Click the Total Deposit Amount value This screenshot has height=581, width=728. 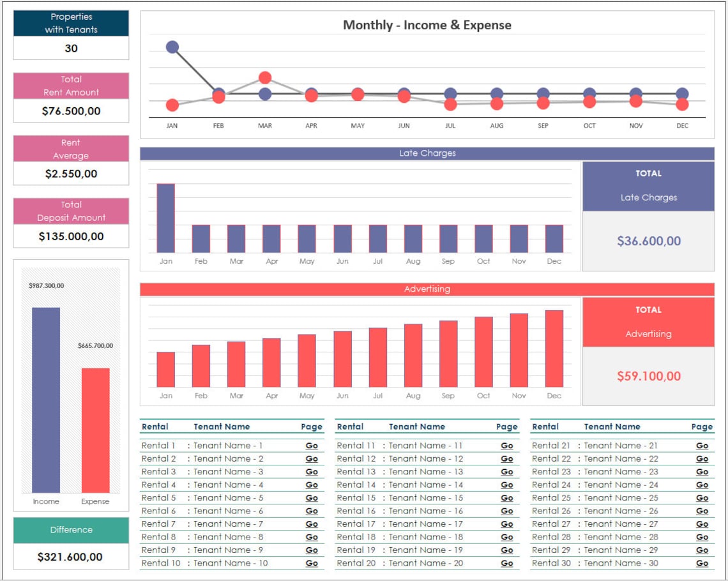tap(71, 237)
